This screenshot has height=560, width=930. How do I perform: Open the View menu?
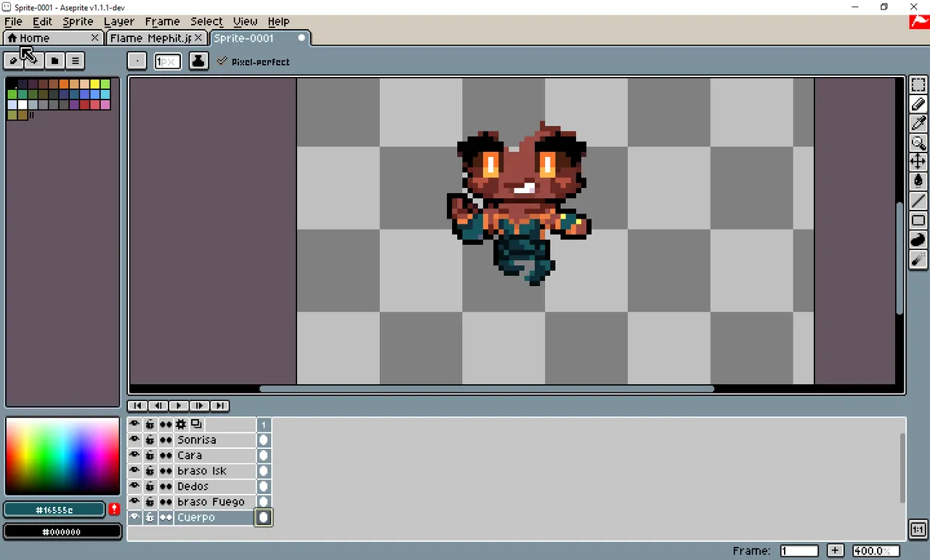[245, 21]
